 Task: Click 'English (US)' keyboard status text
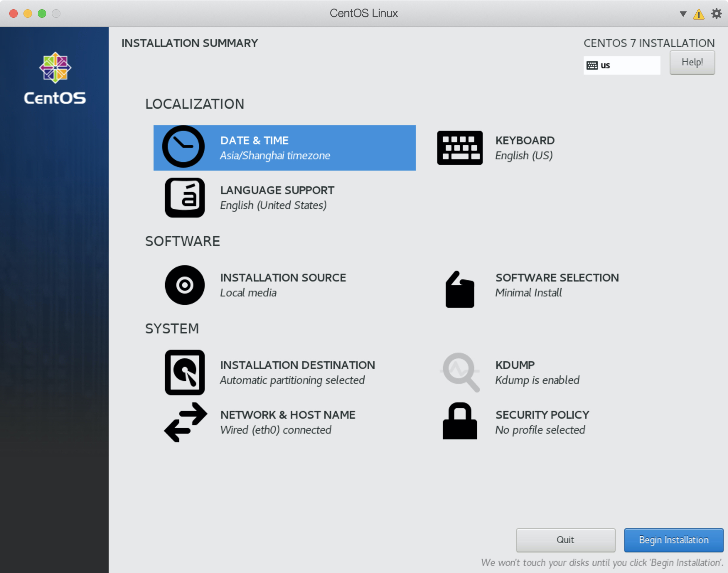coord(524,156)
